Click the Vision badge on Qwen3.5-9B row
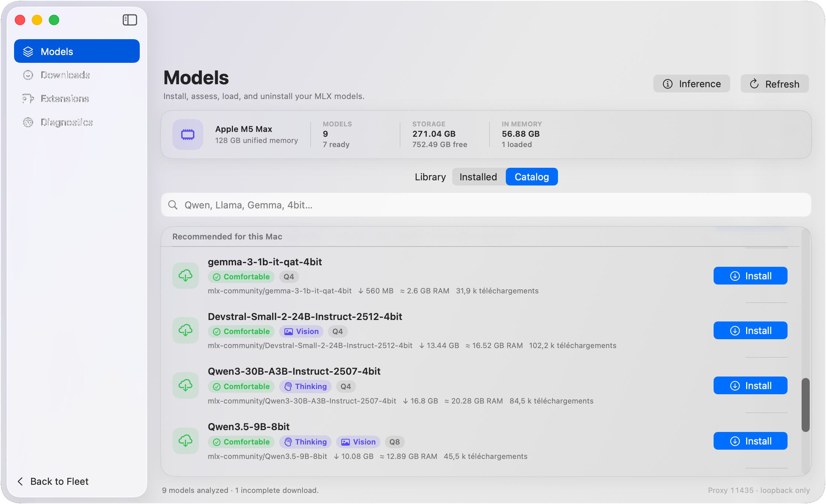The height and width of the screenshot is (504, 826). (x=358, y=442)
